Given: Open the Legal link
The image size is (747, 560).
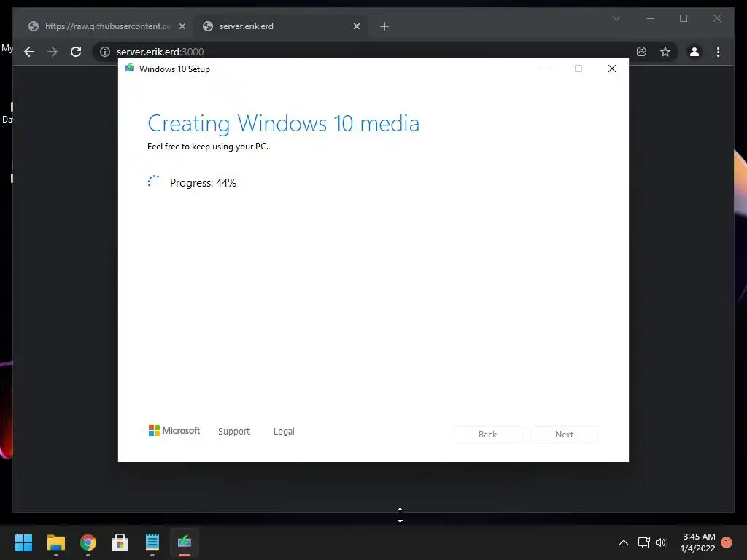Looking at the screenshot, I should [284, 432].
